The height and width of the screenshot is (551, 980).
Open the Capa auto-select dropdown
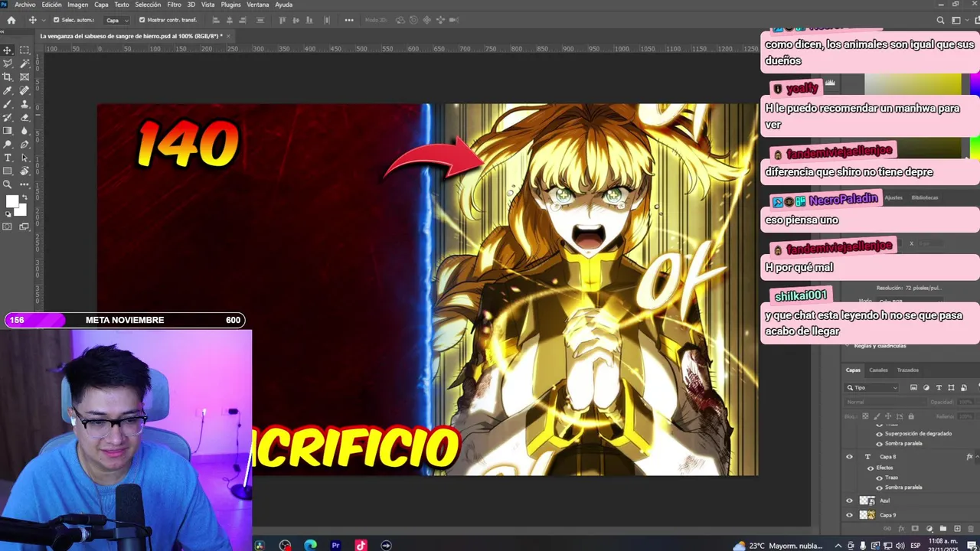click(117, 20)
